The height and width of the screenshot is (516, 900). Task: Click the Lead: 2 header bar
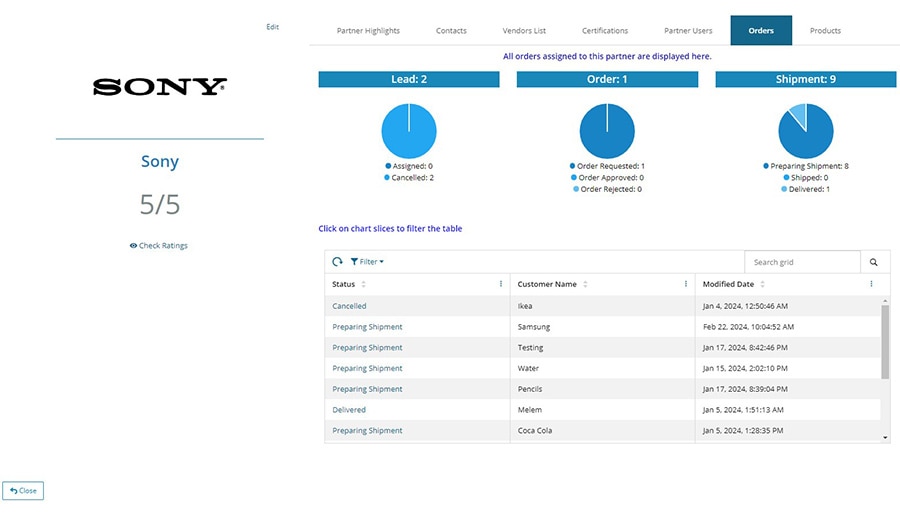(409, 79)
